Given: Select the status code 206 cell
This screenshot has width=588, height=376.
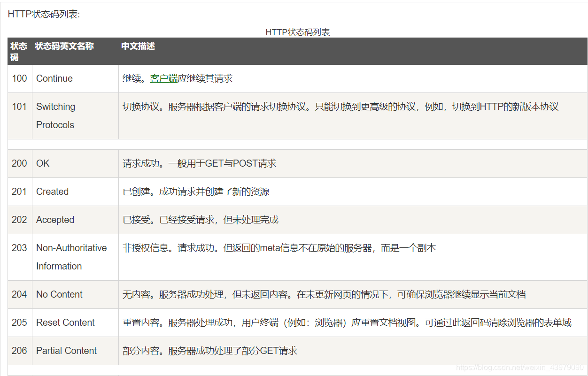Looking at the screenshot, I should coord(20,351).
